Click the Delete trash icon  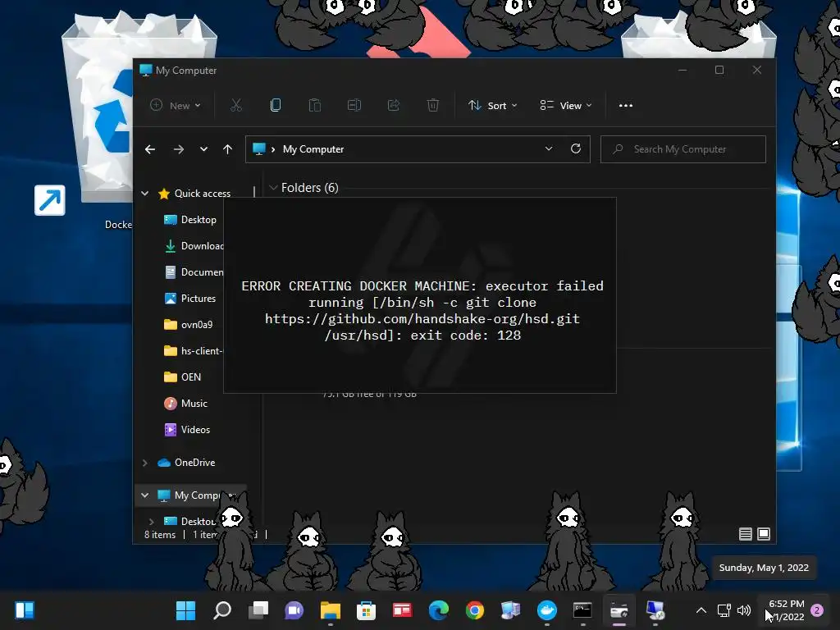pos(433,106)
